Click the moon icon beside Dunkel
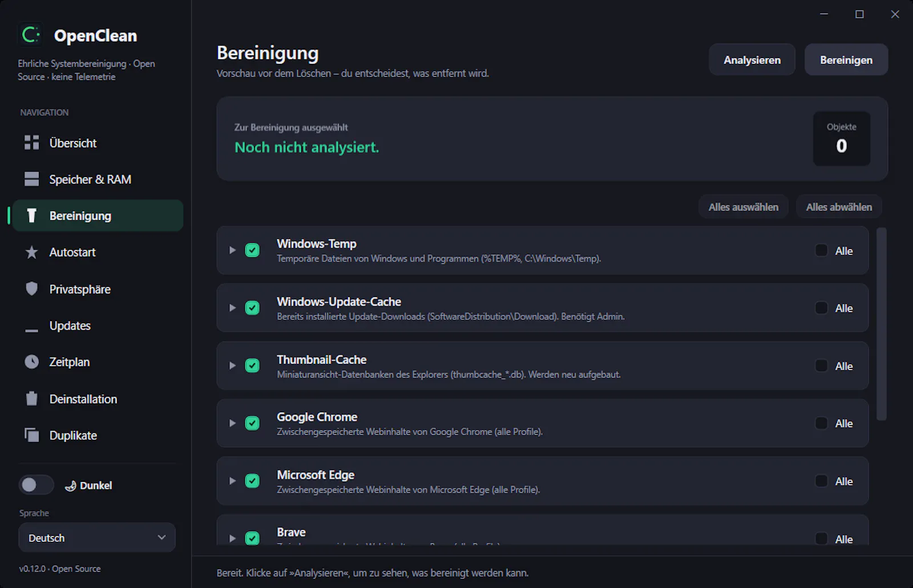The image size is (913, 588). click(x=71, y=485)
